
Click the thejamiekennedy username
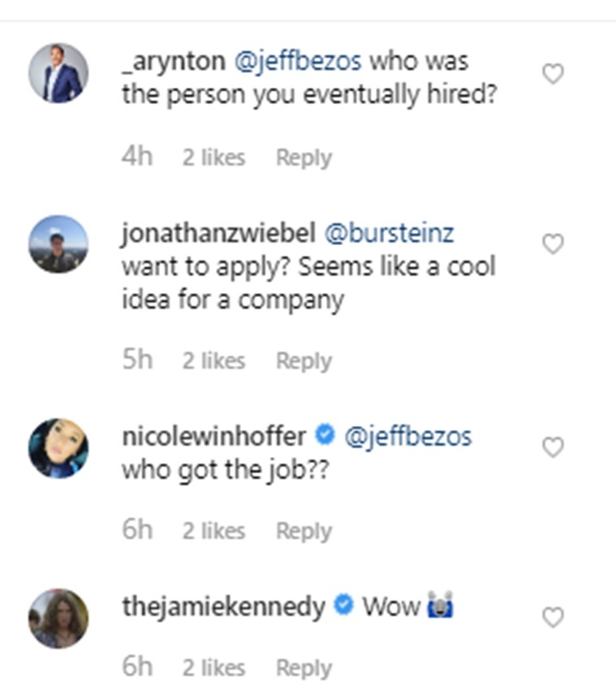point(224,606)
